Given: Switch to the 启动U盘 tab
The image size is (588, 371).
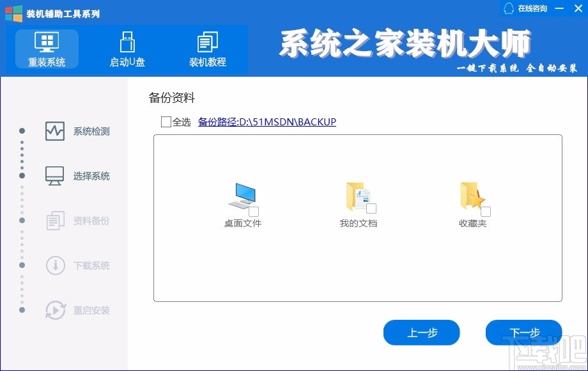Looking at the screenshot, I should pyautogui.click(x=126, y=49).
